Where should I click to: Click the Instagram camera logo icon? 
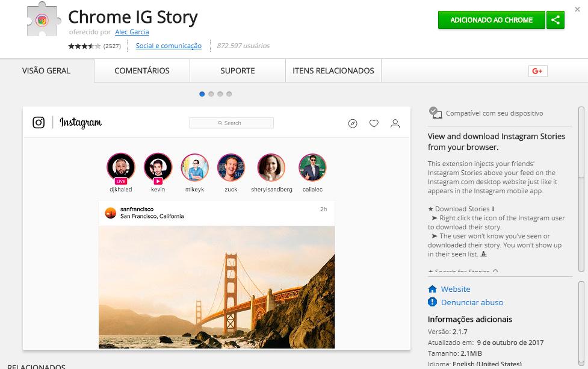pos(39,123)
